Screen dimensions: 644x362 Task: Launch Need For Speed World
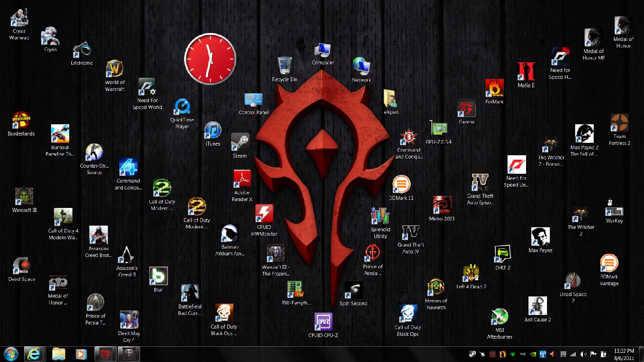coord(147,94)
